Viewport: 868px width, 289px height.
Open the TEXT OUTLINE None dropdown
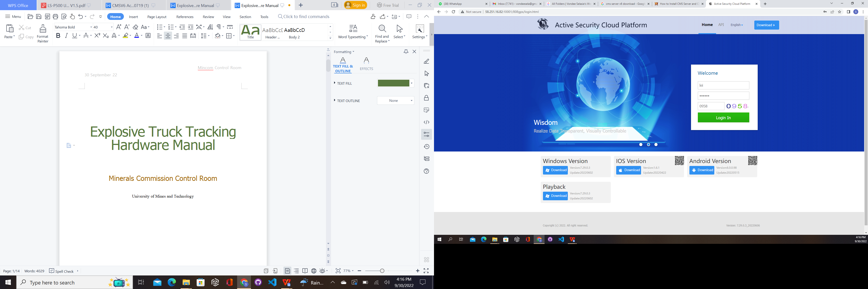(396, 101)
